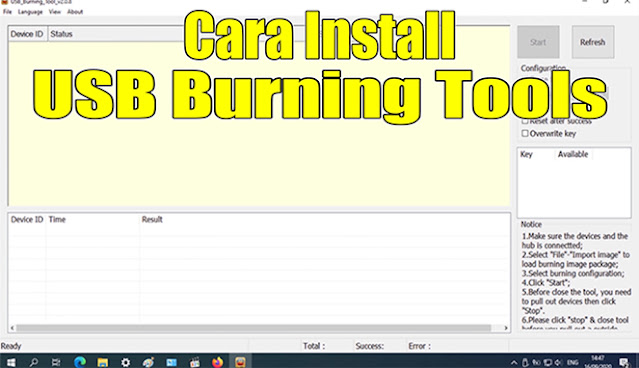Open Task View in taskbar
The width and height of the screenshot is (639, 368).
pyautogui.click(x=56, y=362)
